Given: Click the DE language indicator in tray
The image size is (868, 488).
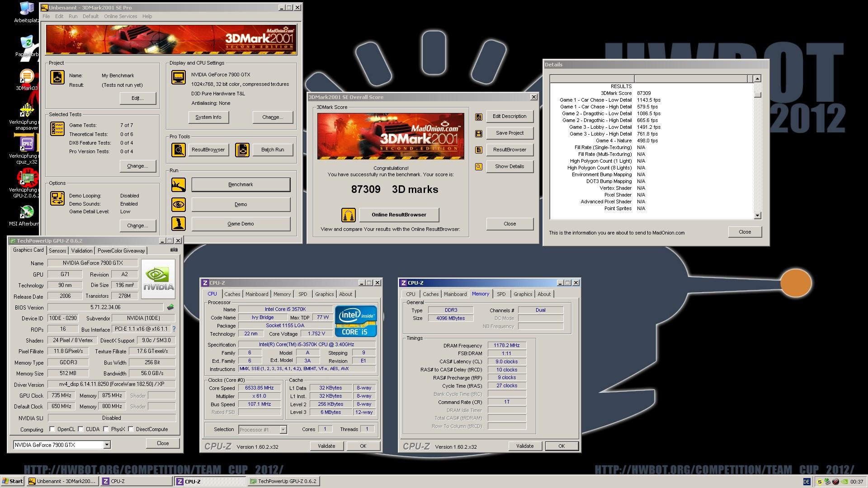Looking at the screenshot, I should [807, 482].
